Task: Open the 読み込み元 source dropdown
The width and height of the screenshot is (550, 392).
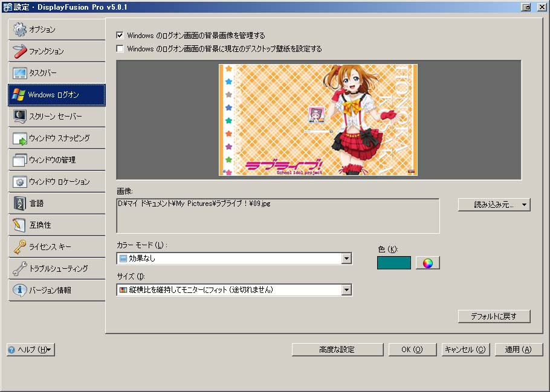Action: coord(494,204)
